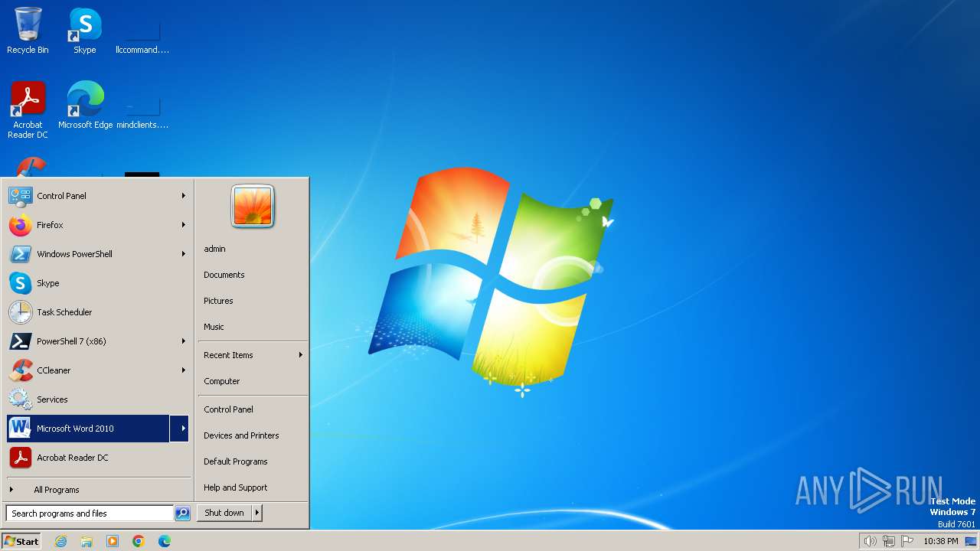The height and width of the screenshot is (551, 980).
Task: Click PowerShell 7 (x86) icon
Action: [20, 341]
